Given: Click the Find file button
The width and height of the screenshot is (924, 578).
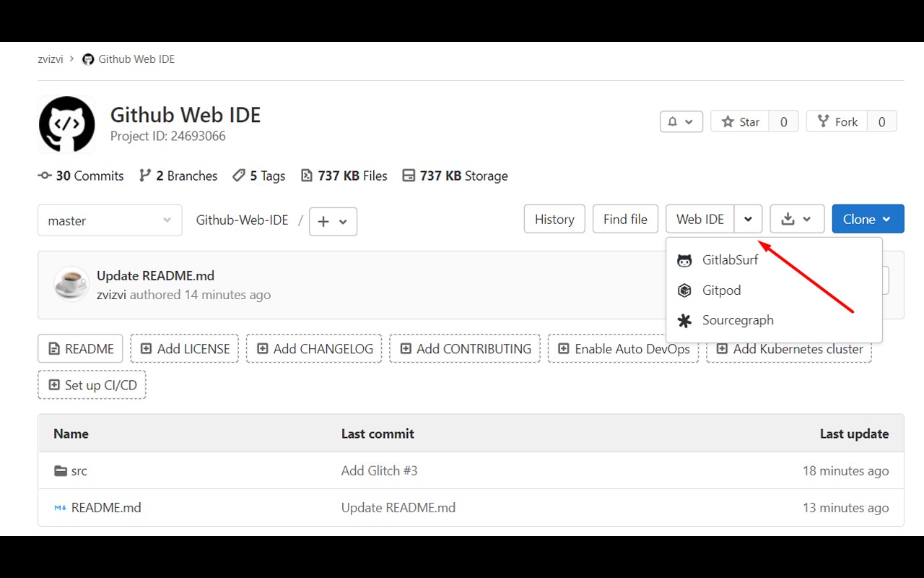Looking at the screenshot, I should [x=625, y=219].
